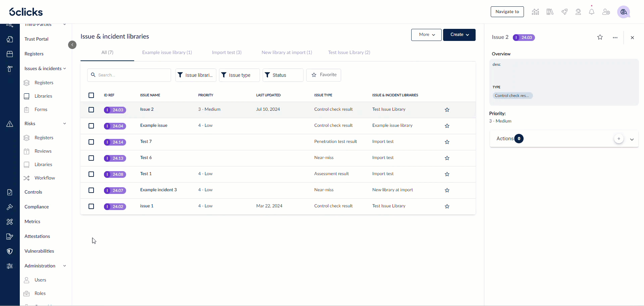Click the notifications bell icon
Viewport: 644px width, 306px height.
tap(592, 12)
